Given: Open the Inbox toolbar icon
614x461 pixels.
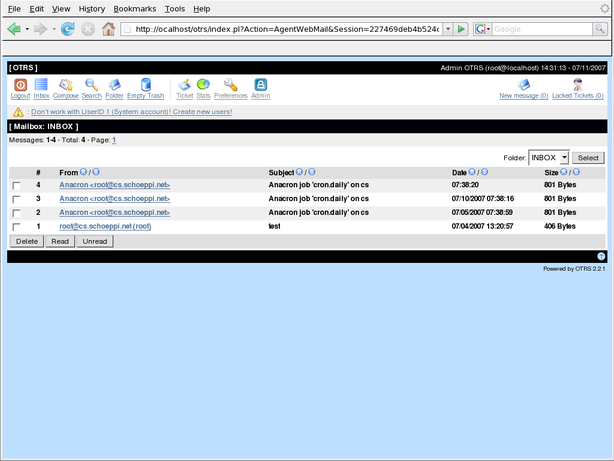Looking at the screenshot, I should [x=41, y=85].
